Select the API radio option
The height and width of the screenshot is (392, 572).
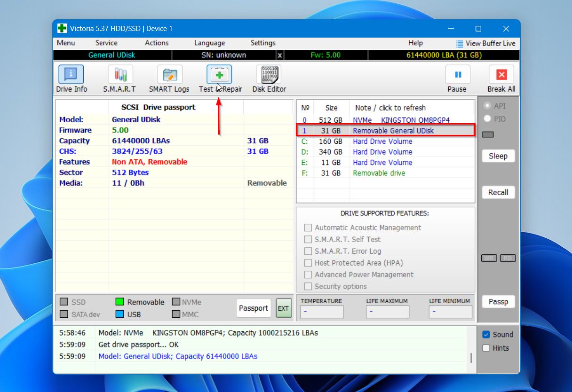coord(487,106)
